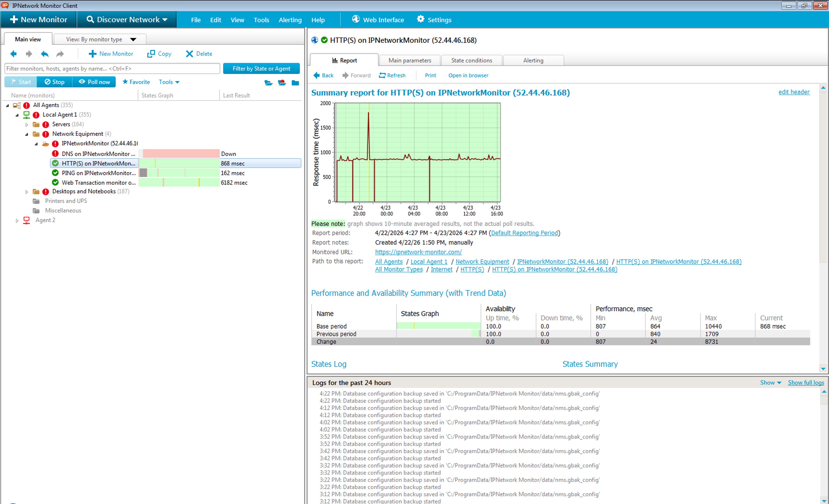Stop the selected monitor
This screenshot has width=829, height=504.
pos(54,82)
